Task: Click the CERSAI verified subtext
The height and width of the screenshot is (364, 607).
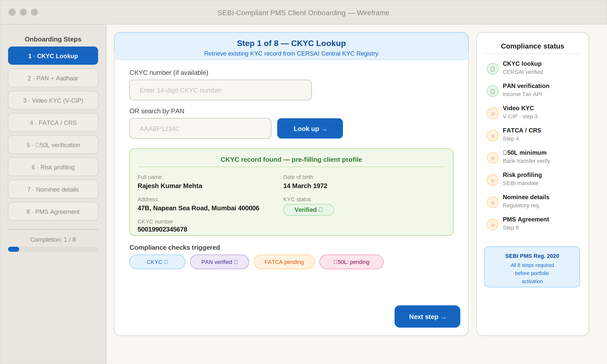Action: [523, 72]
